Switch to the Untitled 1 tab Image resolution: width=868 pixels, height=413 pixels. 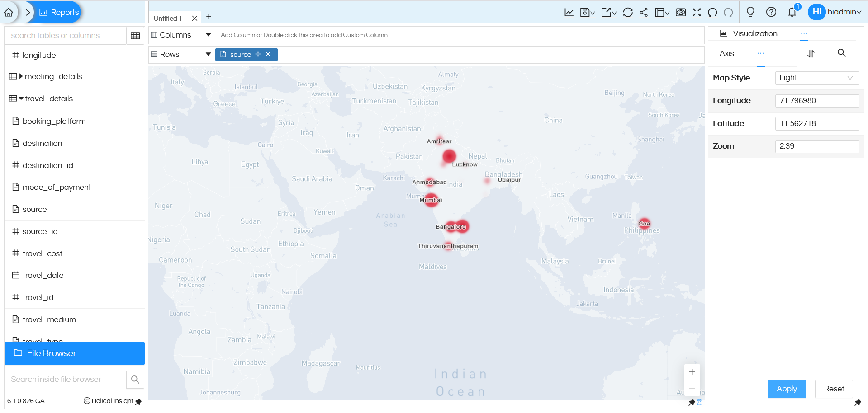[168, 18]
